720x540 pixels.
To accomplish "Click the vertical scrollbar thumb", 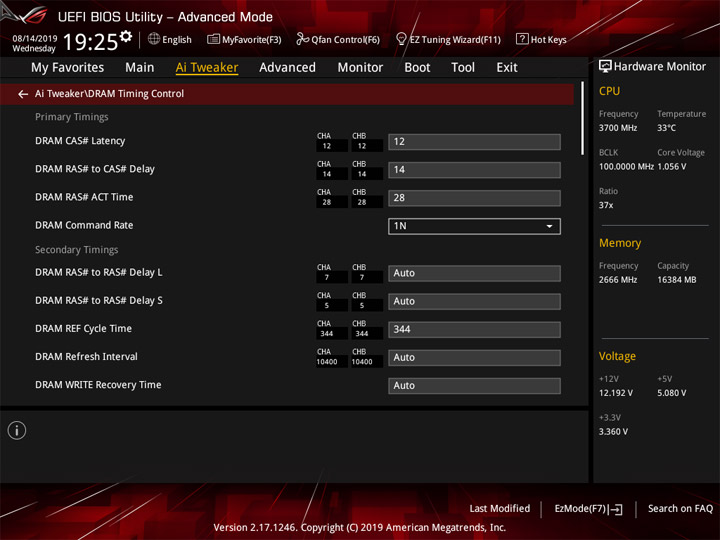I will click(x=583, y=118).
